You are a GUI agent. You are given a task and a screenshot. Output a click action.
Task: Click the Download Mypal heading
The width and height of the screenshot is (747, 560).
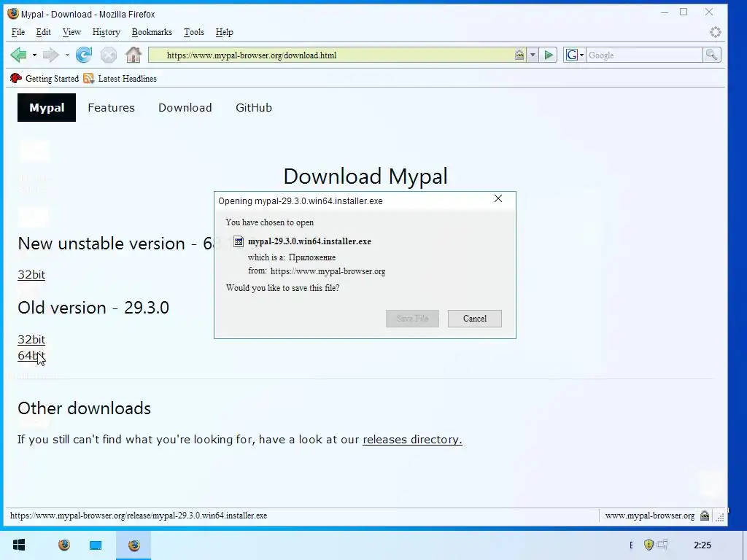coord(365,176)
